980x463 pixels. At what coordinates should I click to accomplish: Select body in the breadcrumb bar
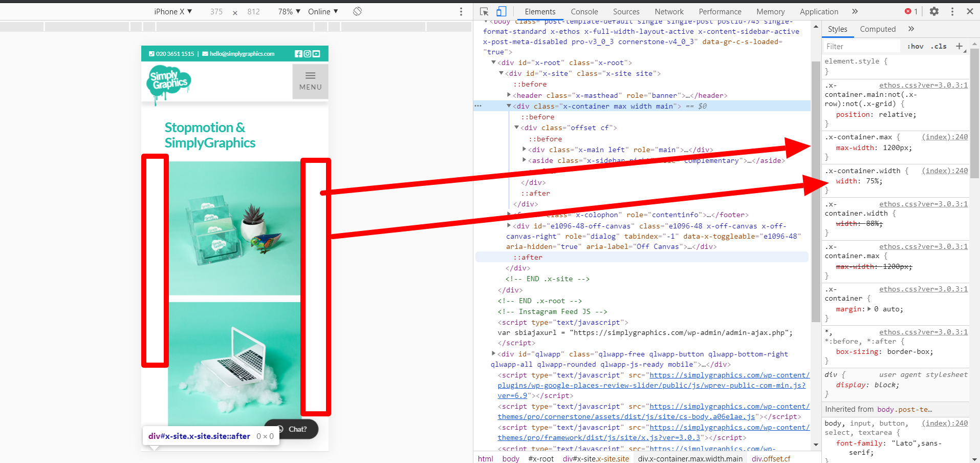511,458
